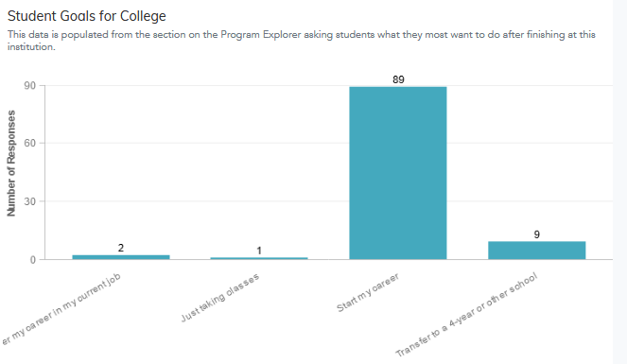Click the "Number of Responses" y-axis title
Viewport: 627px width, 364px height.
[x=11, y=164]
